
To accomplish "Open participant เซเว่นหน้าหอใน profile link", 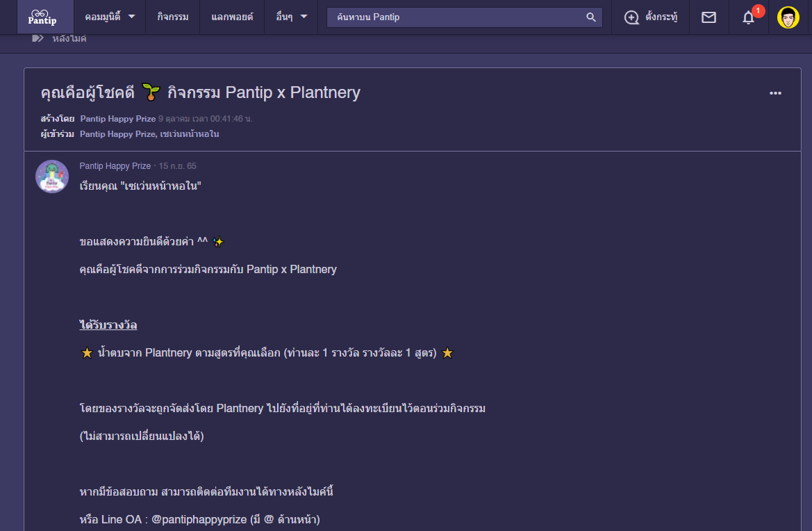I will tap(190, 134).
